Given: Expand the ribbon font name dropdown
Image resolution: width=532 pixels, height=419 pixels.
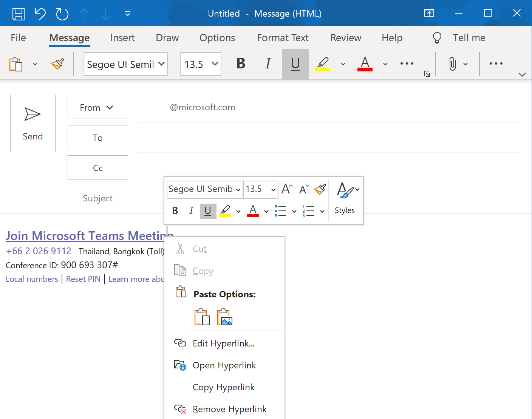Looking at the screenshot, I should 161,64.
